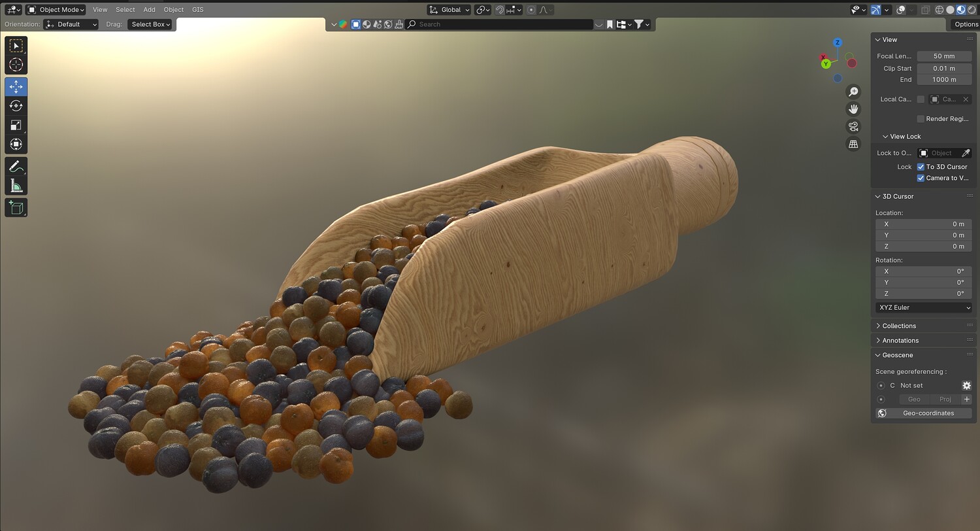Select the Select Box tool in left toolbar
This screenshot has height=531, width=980.
coord(16,45)
